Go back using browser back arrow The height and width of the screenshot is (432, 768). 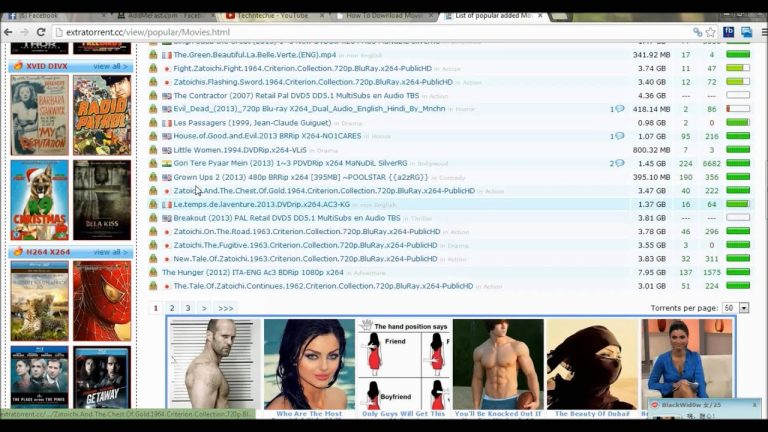point(8,32)
